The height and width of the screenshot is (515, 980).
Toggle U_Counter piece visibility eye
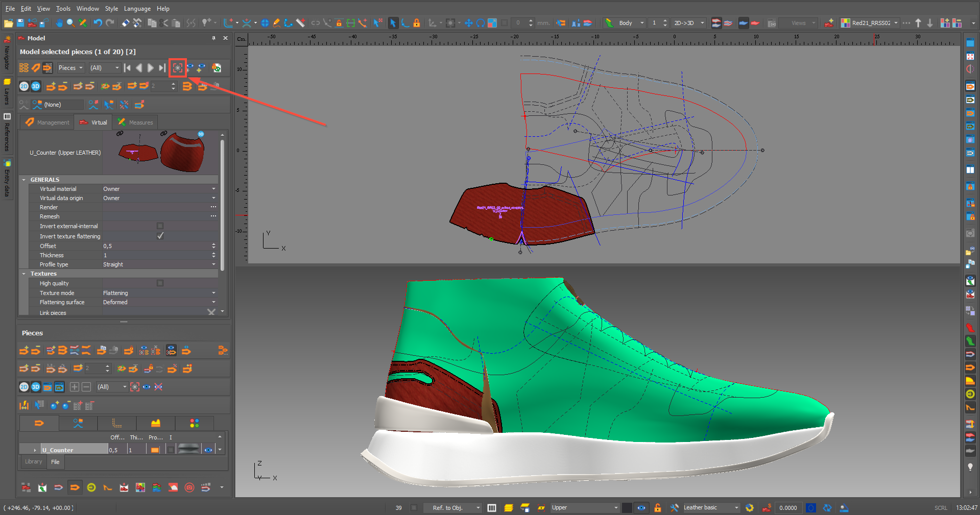tap(208, 450)
